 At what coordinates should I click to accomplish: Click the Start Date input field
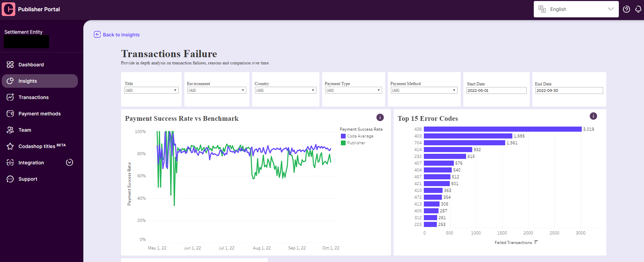coord(496,91)
